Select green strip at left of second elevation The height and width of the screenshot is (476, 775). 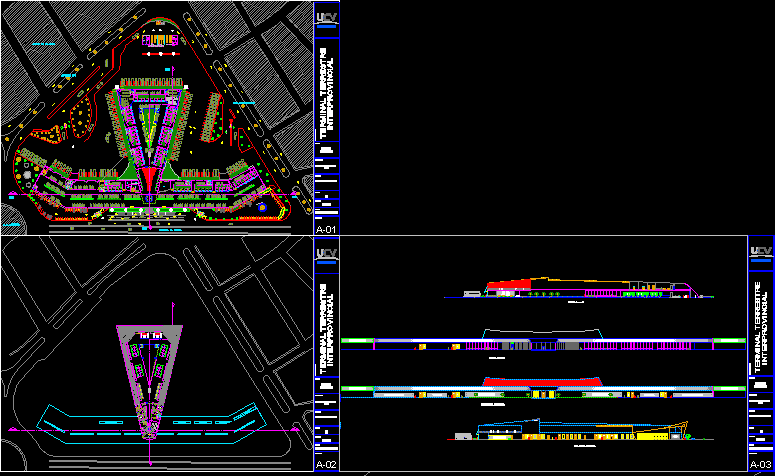(356, 341)
